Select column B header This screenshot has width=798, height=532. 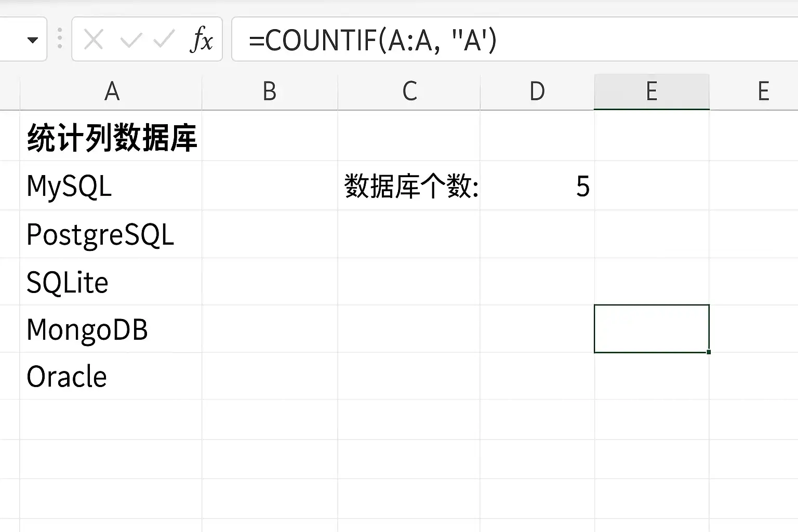coord(270,91)
